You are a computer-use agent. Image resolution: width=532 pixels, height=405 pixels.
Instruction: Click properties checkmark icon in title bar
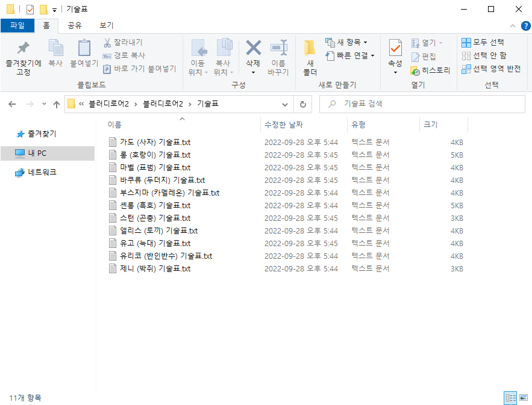click(x=30, y=9)
